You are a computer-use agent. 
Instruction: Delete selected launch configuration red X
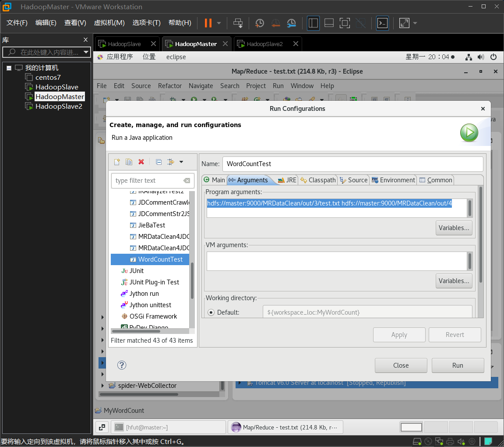coord(141,162)
